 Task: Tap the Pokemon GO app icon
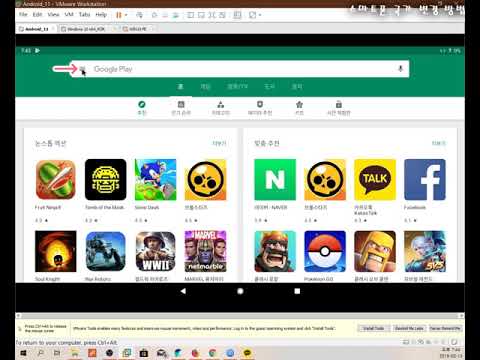(x=325, y=251)
